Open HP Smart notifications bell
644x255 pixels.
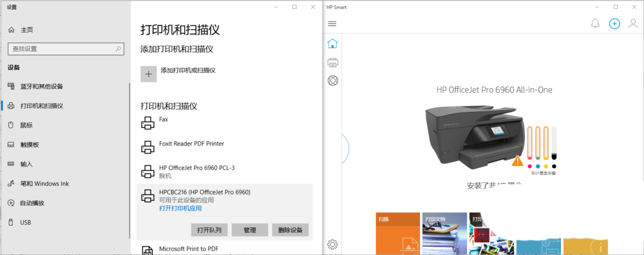pos(594,23)
